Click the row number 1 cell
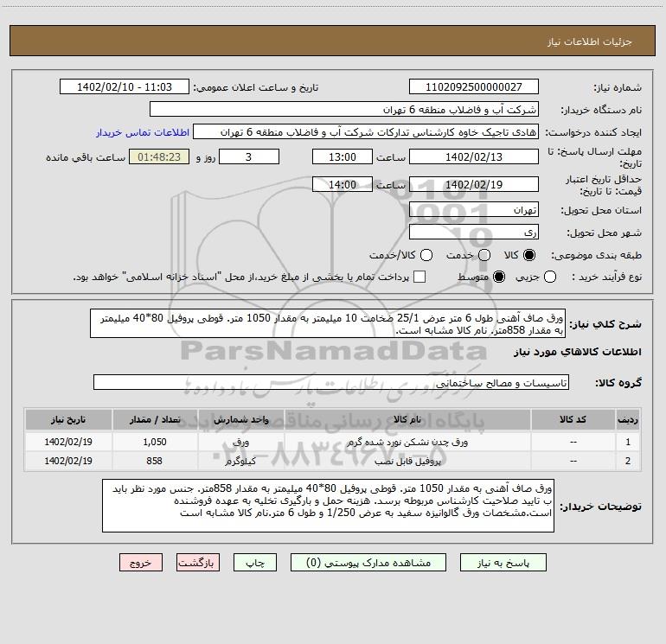The width and height of the screenshot is (666, 644). point(628,442)
